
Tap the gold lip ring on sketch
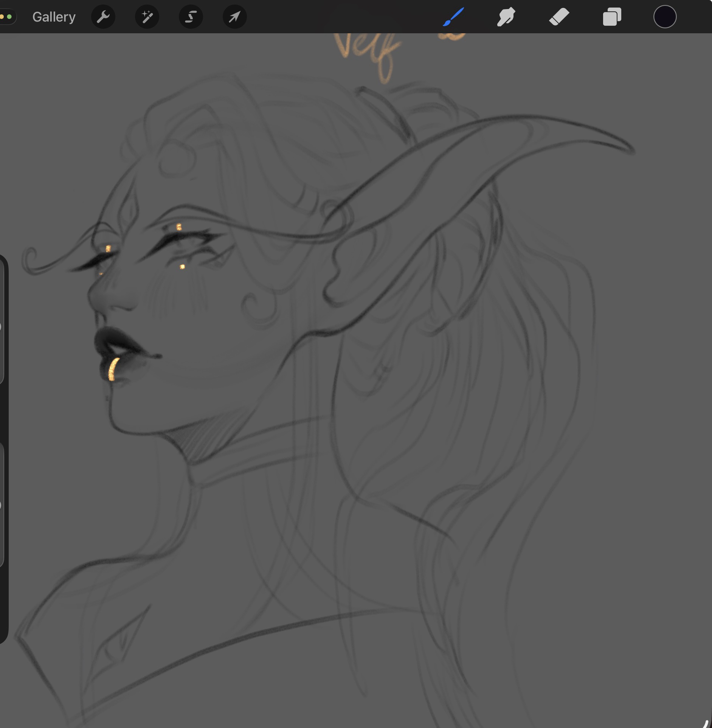tap(113, 369)
